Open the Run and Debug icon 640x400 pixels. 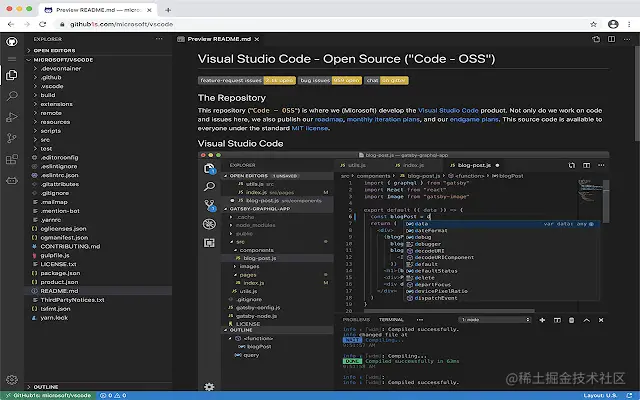click(x=12, y=118)
